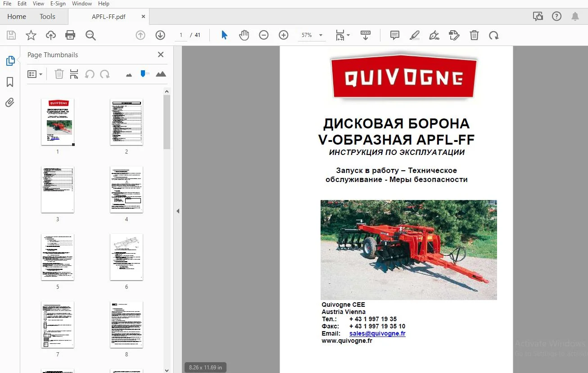Image resolution: width=588 pixels, height=373 pixels.
Task: Open the File menu
Action: (x=7, y=4)
